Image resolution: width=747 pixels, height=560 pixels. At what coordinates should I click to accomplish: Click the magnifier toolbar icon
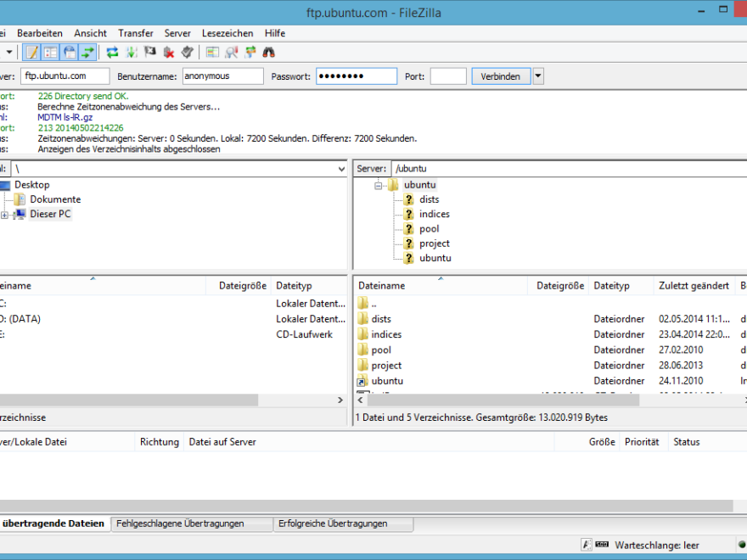point(232,53)
